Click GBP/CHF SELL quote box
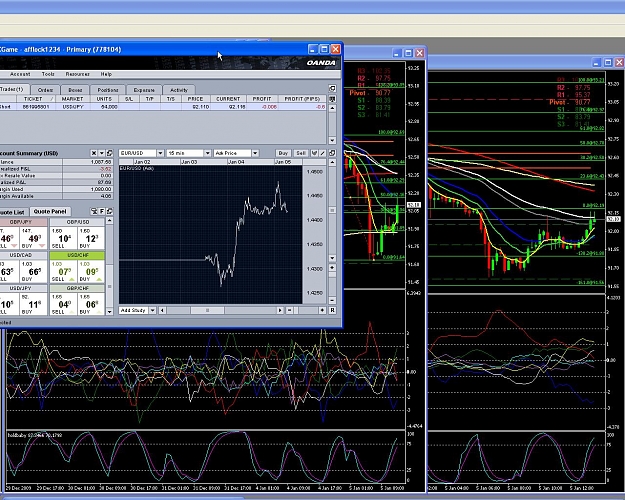The height and width of the screenshot is (500, 625). pos(64,305)
